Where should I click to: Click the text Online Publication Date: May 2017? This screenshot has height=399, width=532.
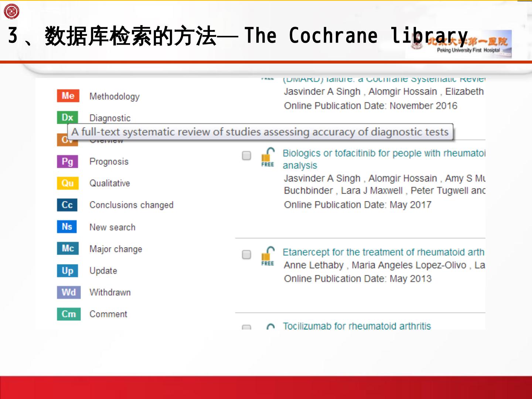[358, 205]
